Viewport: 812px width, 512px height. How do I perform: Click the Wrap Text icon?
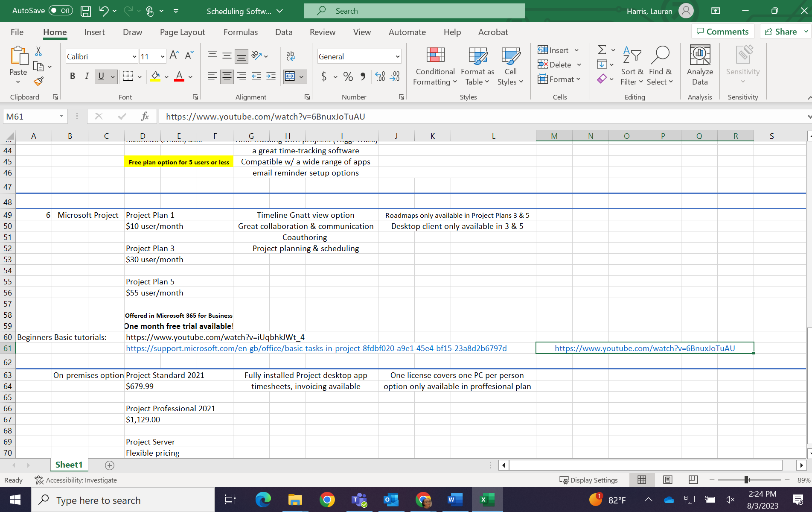click(291, 56)
